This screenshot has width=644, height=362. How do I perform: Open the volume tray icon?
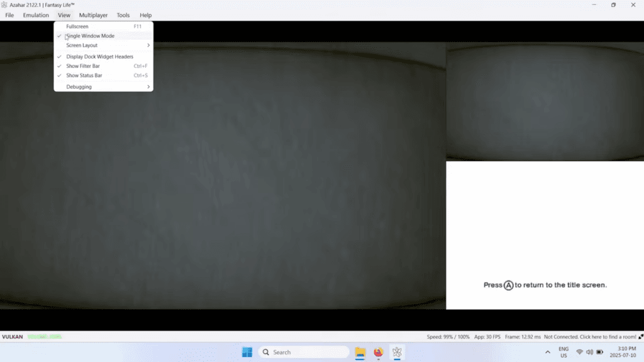click(589, 352)
